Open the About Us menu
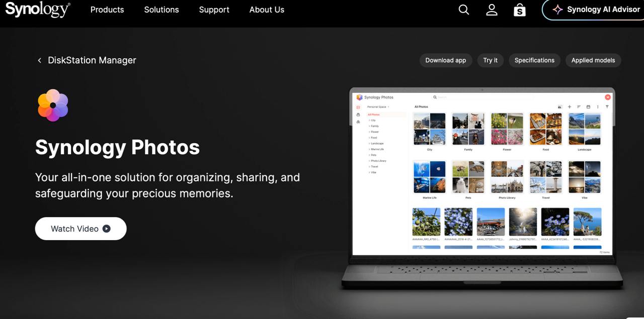This screenshot has width=644, height=319. coord(267,10)
